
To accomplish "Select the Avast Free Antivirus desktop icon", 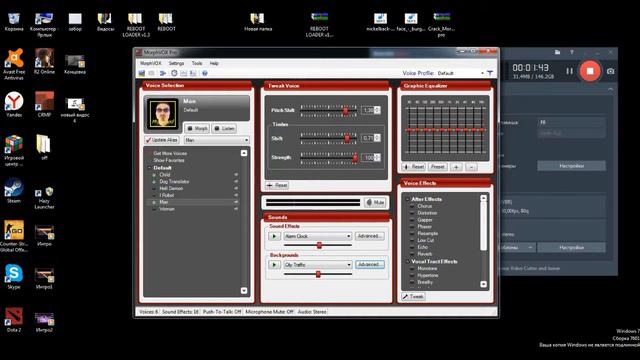I will [x=14, y=64].
